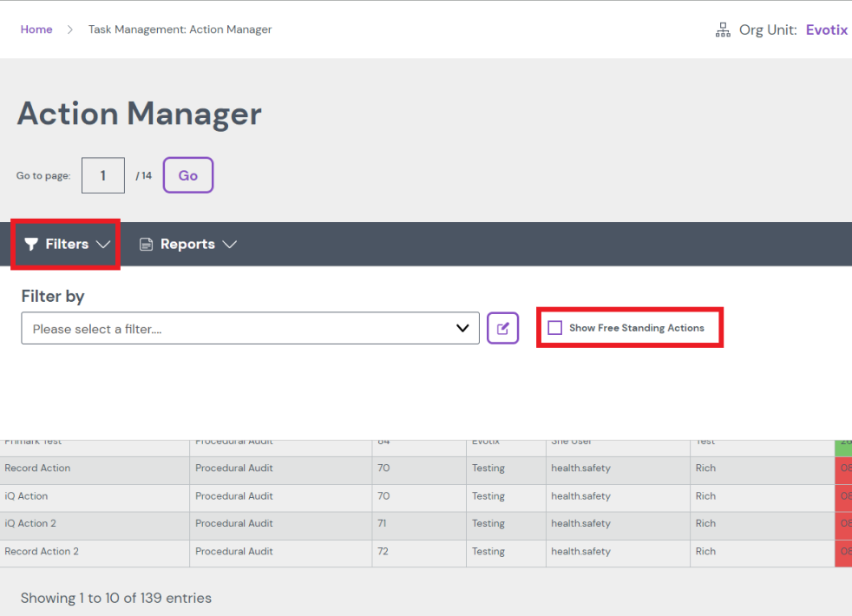Click the red status cell in Record Action row
This screenshot has height=616, width=852.
[843, 469]
